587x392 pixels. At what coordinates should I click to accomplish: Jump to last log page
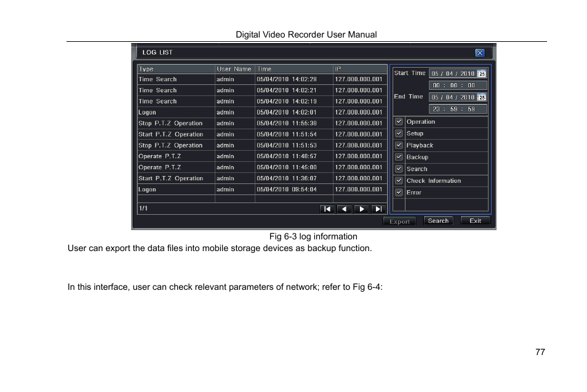378,209
